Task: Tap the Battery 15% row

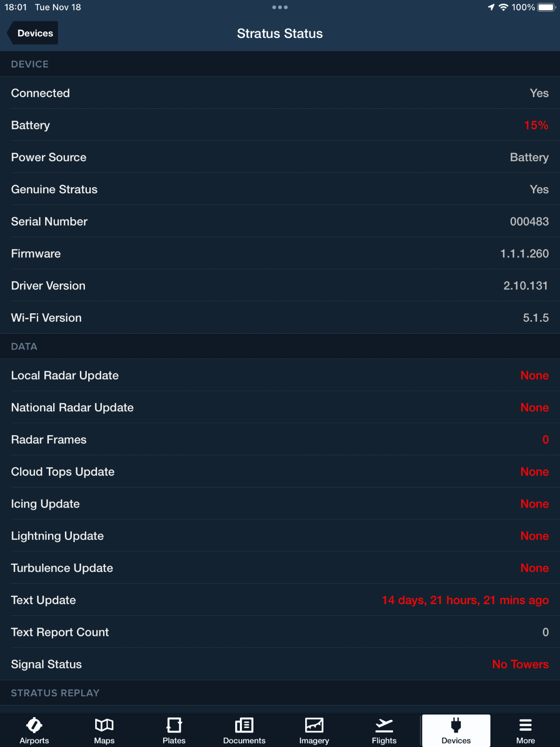Action: click(280, 125)
